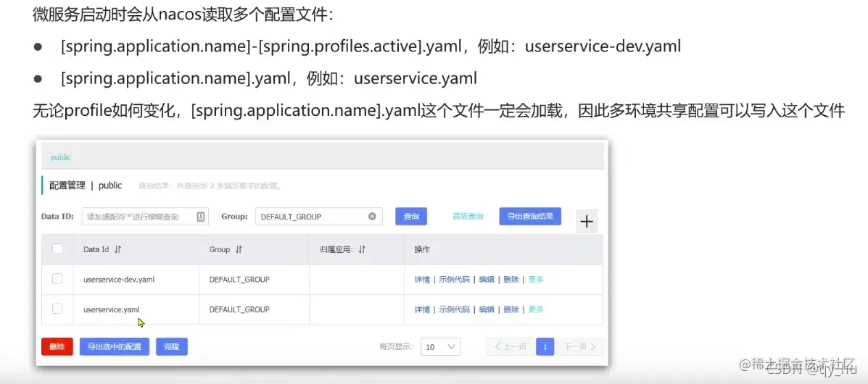Focus the Group input with DEFAULT_GROUP
Image resolution: width=868 pixels, height=384 pixels.
click(x=319, y=217)
